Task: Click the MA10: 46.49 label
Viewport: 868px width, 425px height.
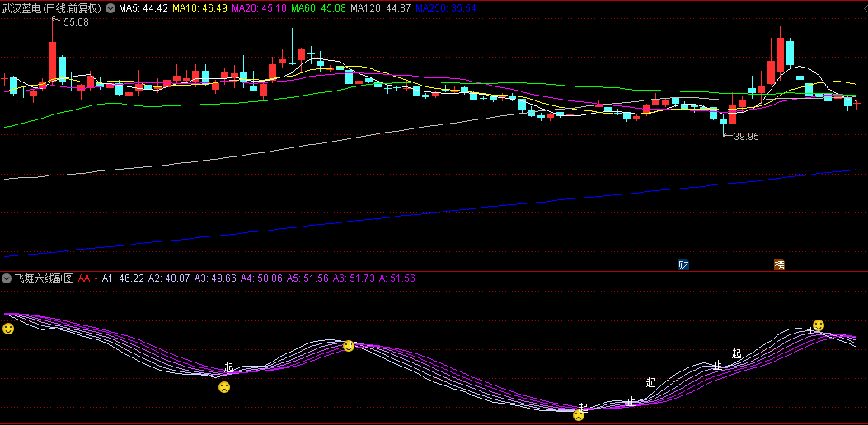Action: 199,8
